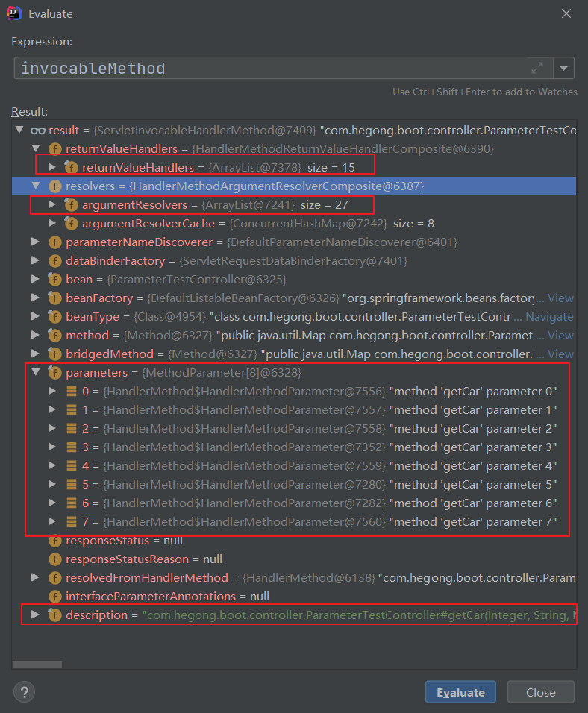Click Navigate link for beanType
Viewport: 588px width, 713px height.
click(x=549, y=317)
